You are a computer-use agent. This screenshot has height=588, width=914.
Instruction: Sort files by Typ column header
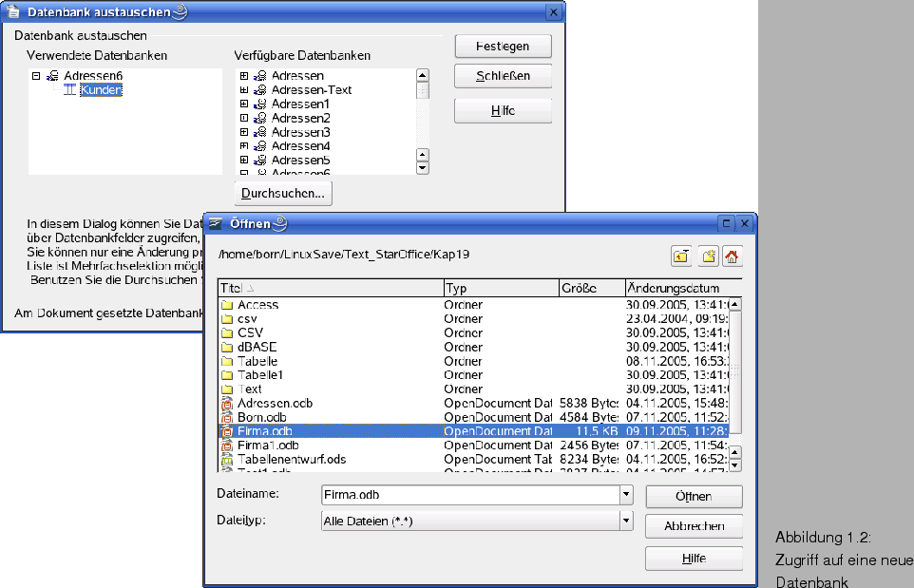pos(500,288)
